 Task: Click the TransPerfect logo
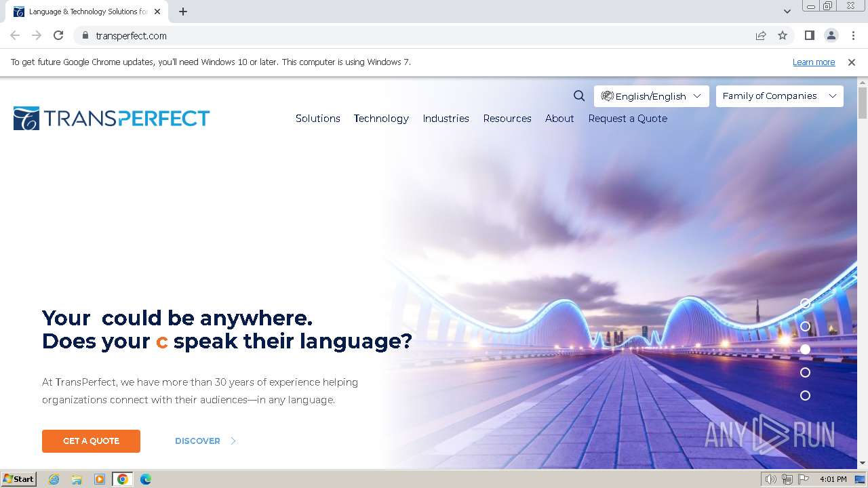[x=112, y=119]
